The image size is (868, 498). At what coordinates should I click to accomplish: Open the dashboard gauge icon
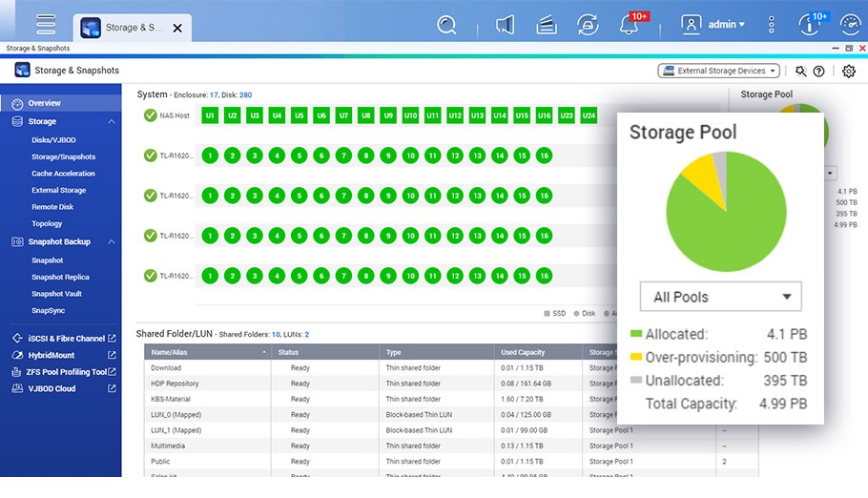[850, 25]
